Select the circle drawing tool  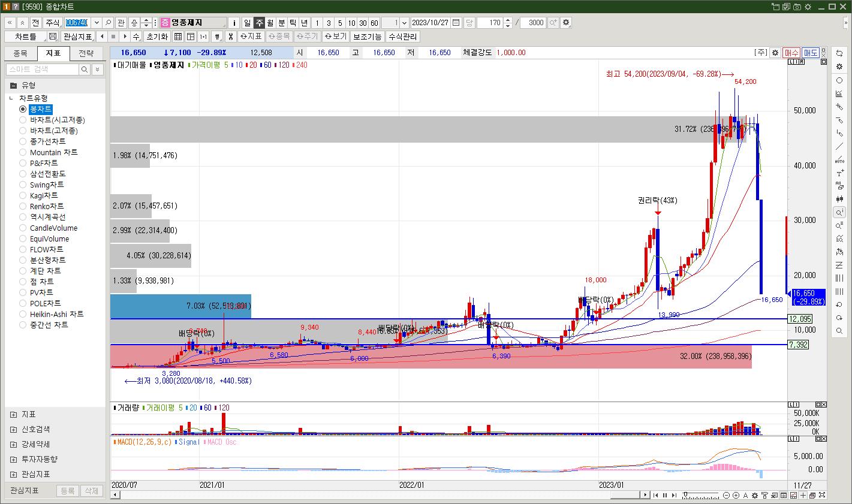(839, 80)
